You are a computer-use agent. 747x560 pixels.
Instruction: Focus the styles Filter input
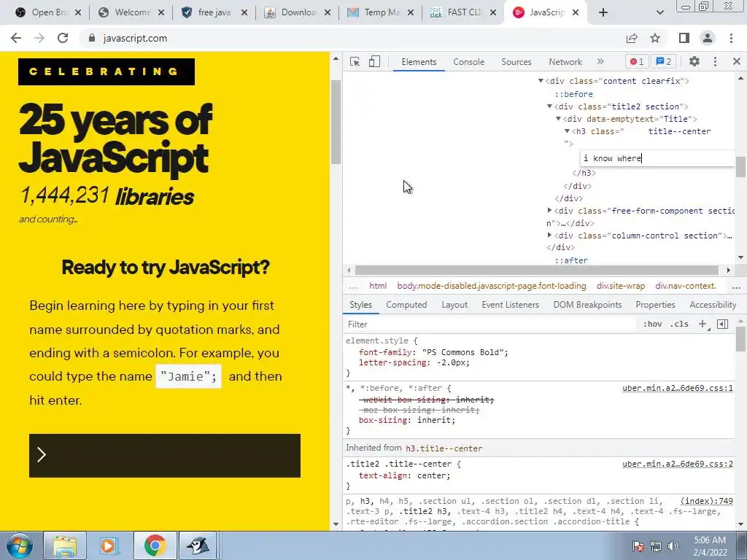(491, 324)
